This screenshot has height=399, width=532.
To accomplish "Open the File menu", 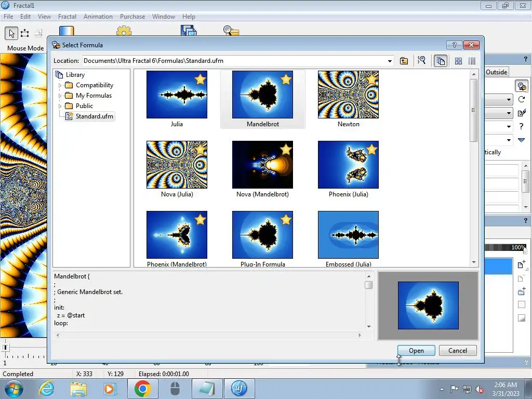I will pyautogui.click(x=8, y=16).
